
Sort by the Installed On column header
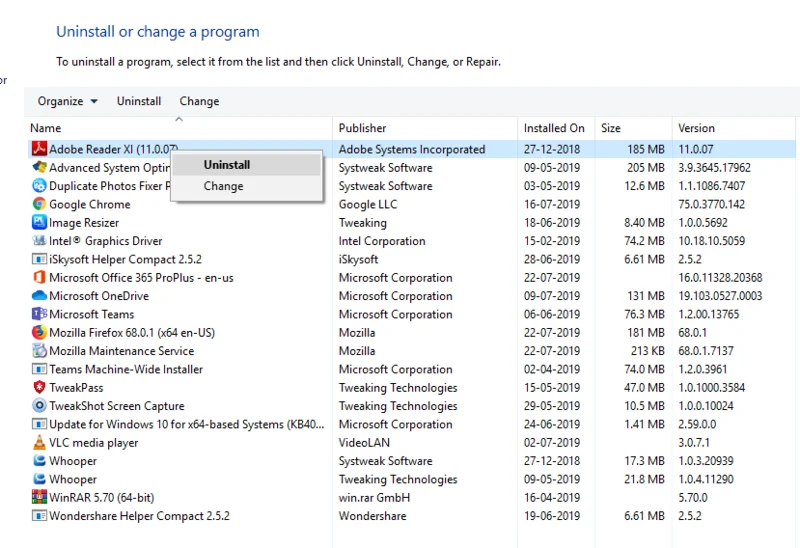(556, 128)
